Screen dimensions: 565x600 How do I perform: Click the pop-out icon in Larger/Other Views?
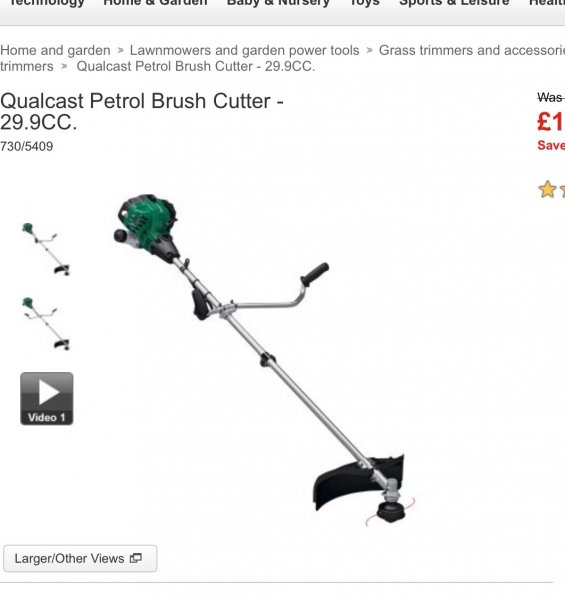[x=136, y=558]
